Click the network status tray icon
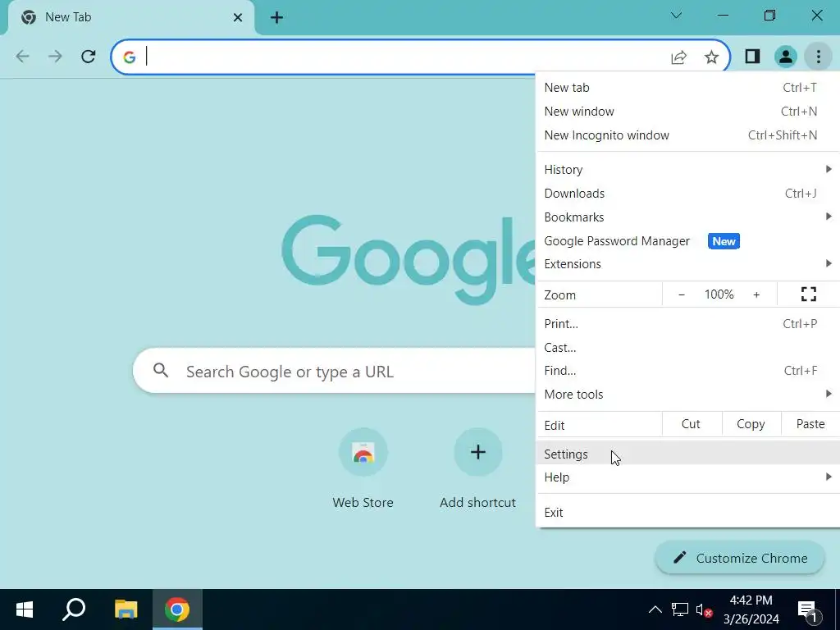This screenshot has width=840, height=630. pos(680,609)
